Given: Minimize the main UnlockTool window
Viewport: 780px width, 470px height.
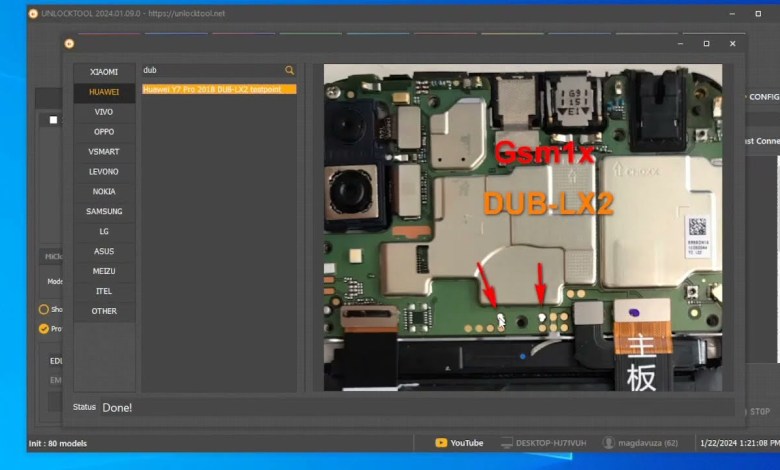Looking at the screenshot, I should (x=732, y=14).
